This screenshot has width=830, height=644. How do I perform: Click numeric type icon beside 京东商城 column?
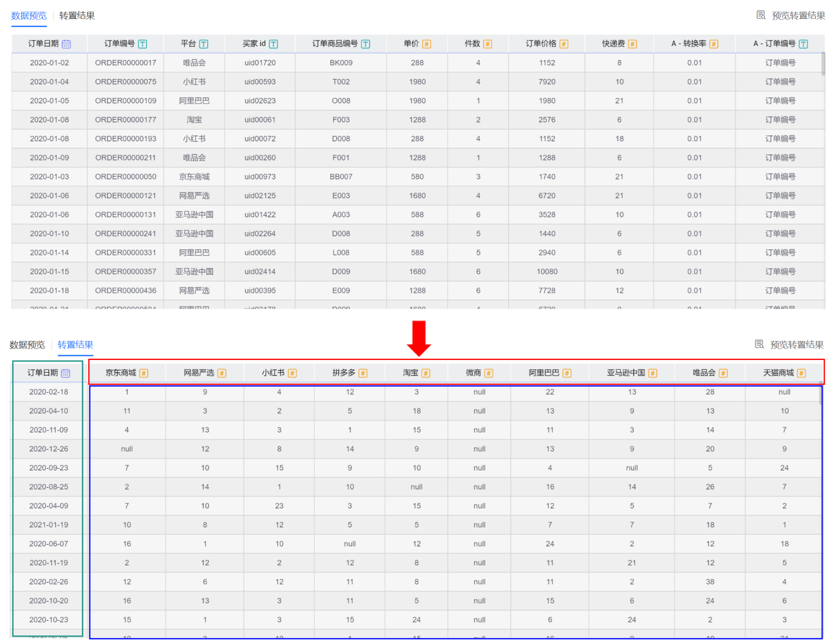click(144, 373)
